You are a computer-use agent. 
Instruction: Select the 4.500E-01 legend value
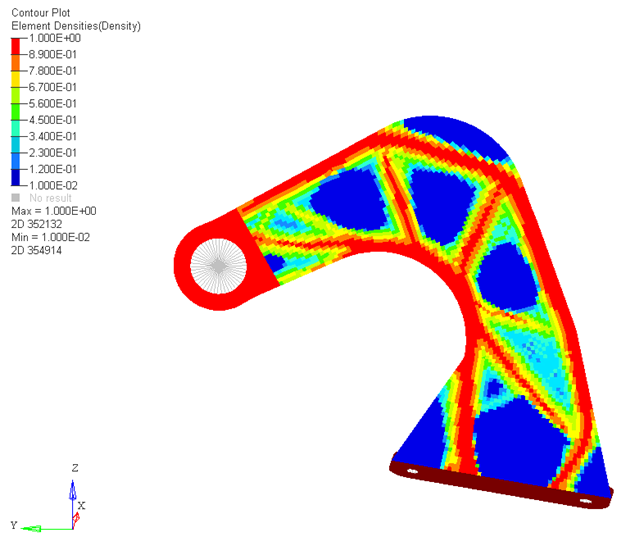point(53,120)
